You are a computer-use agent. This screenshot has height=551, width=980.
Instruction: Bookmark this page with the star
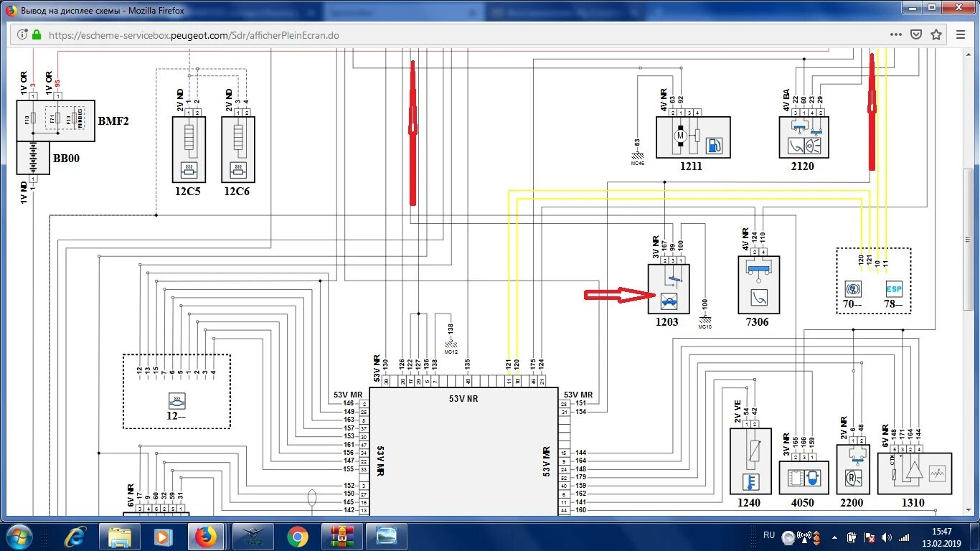tap(936, 34)
